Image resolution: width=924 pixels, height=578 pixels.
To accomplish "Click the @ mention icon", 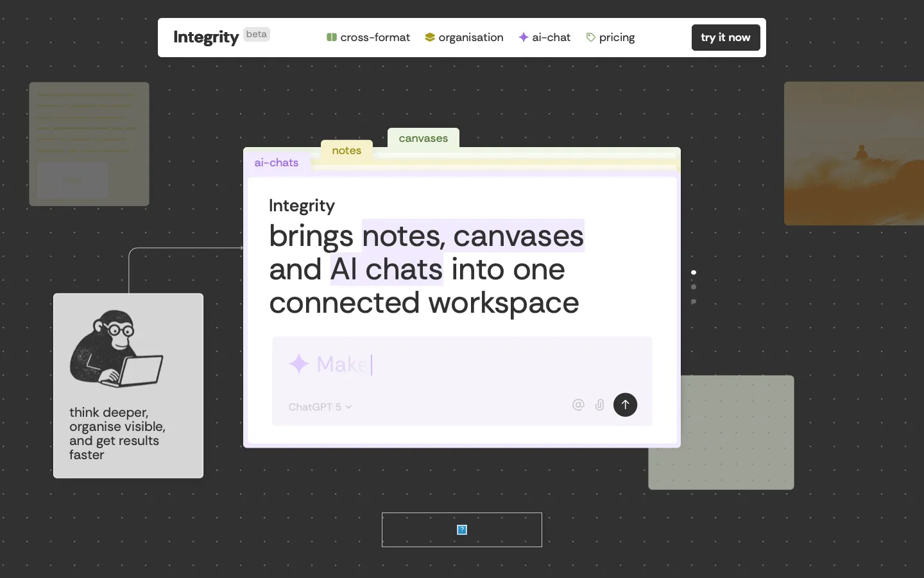I will tap(578, 405).
